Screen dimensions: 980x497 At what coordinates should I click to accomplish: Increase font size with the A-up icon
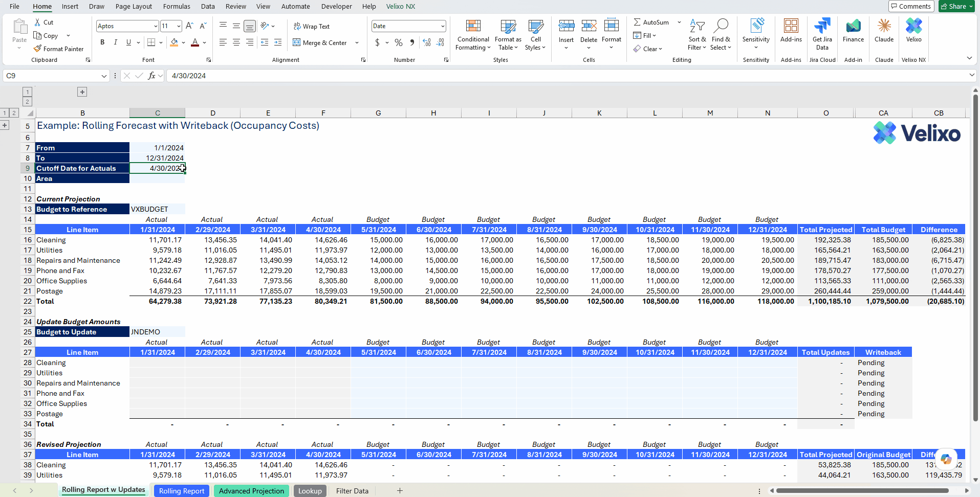[x=189, y=26]
